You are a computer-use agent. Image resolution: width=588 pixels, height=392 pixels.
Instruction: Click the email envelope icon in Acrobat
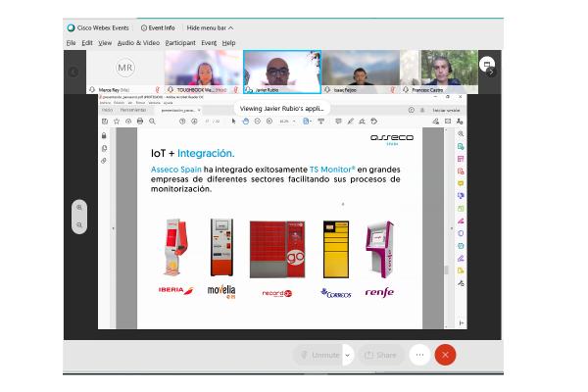pyautogui.click(x=448, y=122)
